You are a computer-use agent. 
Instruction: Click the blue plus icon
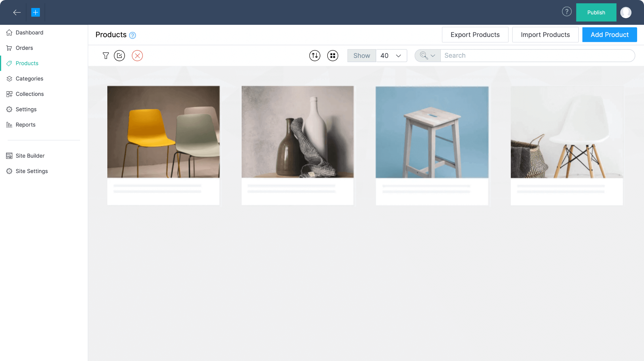coord(36,12)
